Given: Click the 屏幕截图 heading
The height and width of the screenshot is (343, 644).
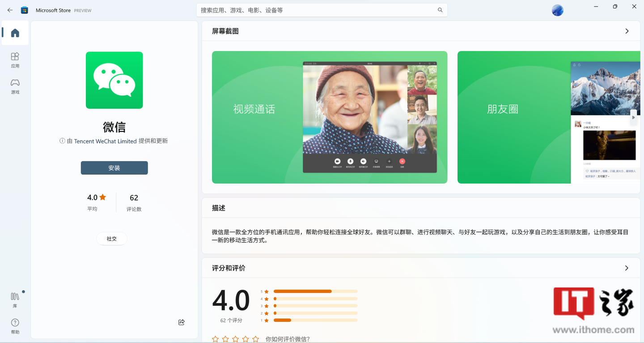Looking at the screenshot, I should point(225,31).
